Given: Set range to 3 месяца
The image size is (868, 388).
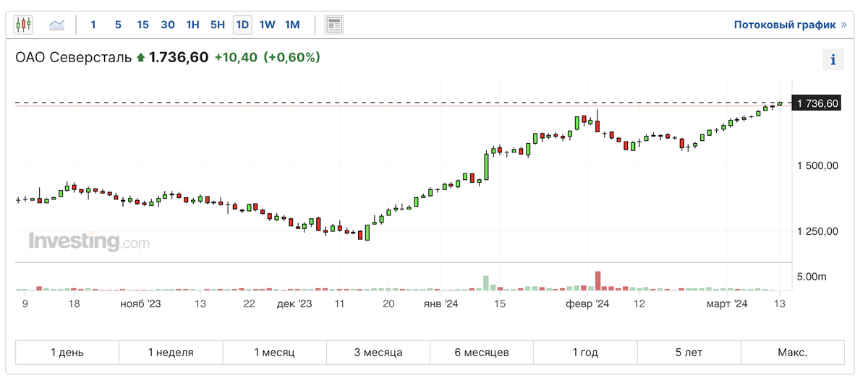Looking at the screenshot, I should click(x=378, y=353).
